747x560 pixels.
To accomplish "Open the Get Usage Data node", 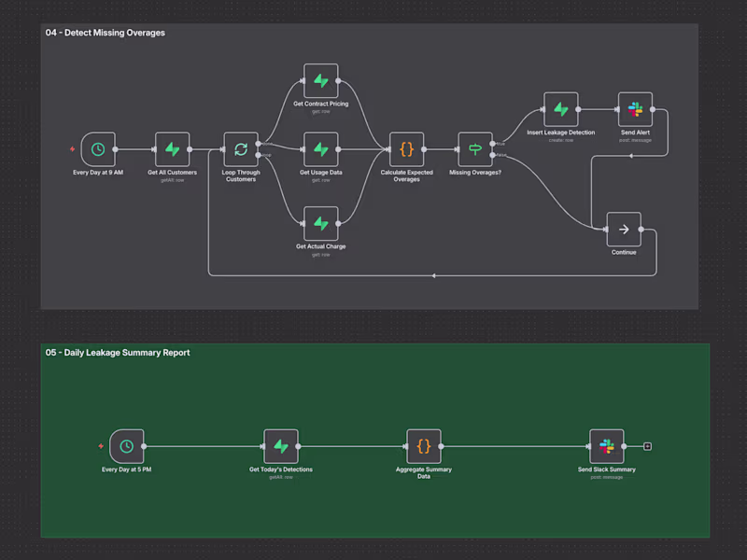I will click(x=320, y=149).
